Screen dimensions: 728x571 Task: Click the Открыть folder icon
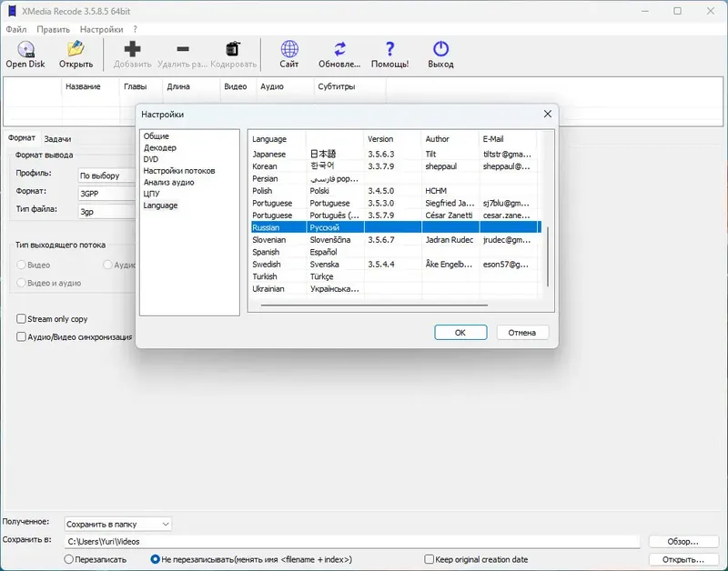click(x=76, y=49)
